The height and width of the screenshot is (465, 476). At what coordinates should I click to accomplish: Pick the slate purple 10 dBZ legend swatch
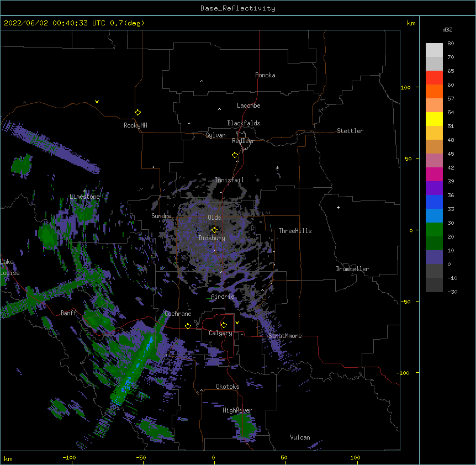pos(434,257)
